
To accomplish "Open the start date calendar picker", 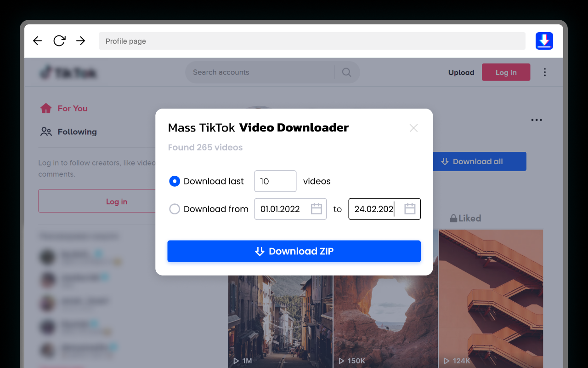I will pos(316,209).
